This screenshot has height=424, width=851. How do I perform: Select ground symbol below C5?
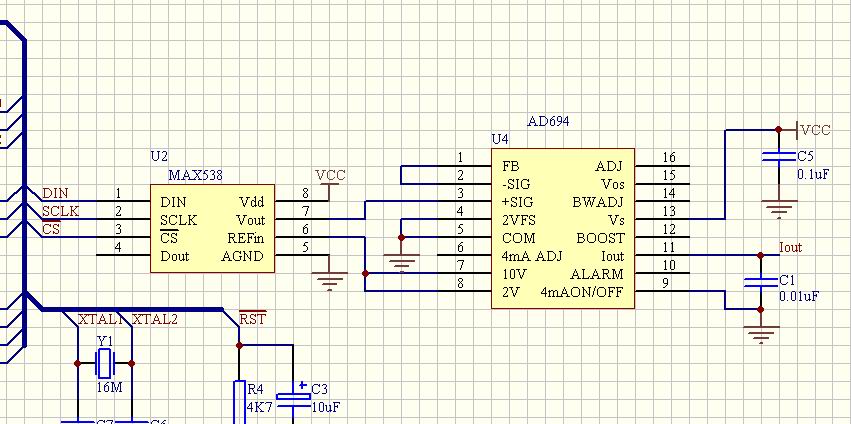tap(778, 210)
